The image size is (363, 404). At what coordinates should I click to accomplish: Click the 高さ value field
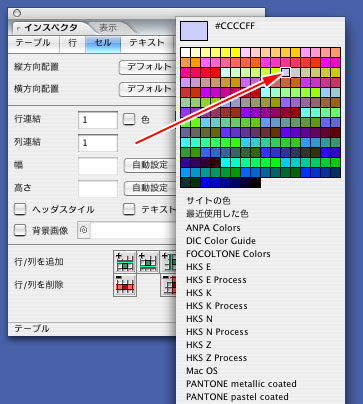(x=98, y=189)
